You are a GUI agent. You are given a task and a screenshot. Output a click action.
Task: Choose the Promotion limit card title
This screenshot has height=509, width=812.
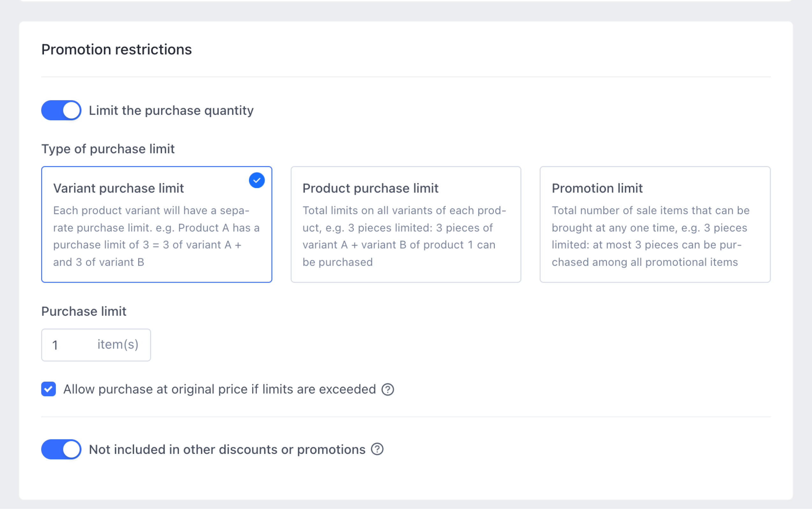(597, 188)
